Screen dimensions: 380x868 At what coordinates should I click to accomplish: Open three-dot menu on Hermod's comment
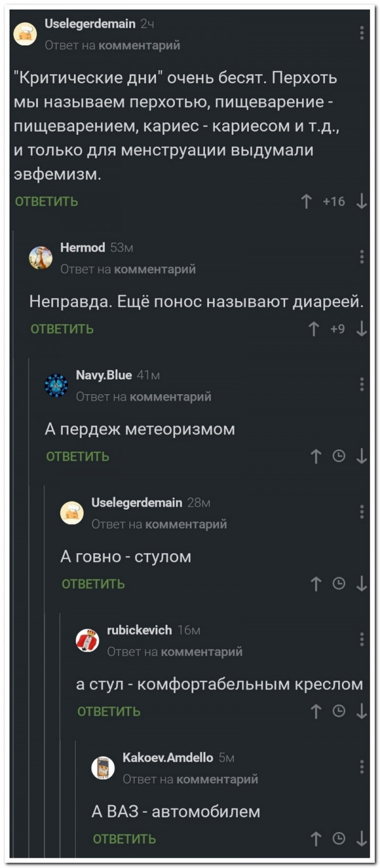pyautogui.click(x=362, y=256)
